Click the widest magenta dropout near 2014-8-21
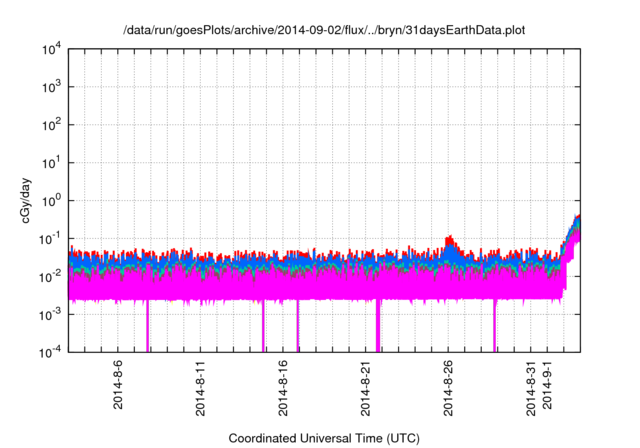The width and height of the screenshot is (640, 448). 378,326
